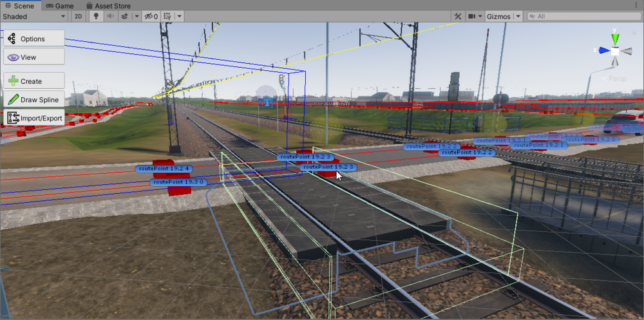Open the View eye button
The height and width of the screenshot is (320, 644).
coord(34,57)
